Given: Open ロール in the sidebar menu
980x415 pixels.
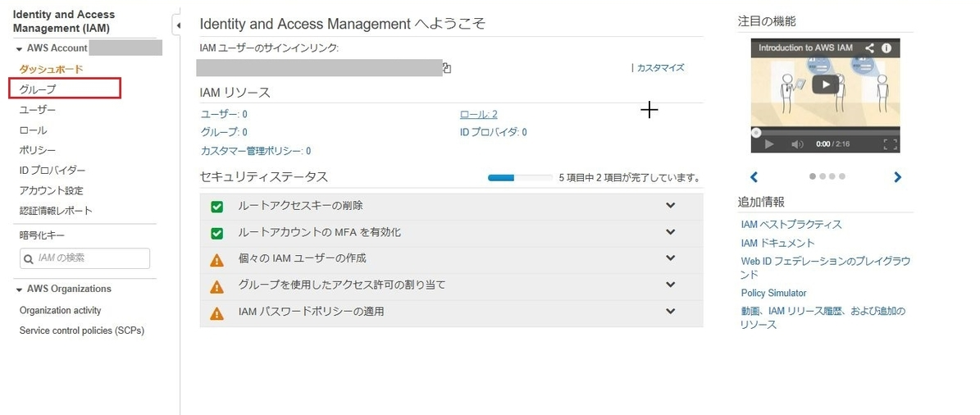Looking at the screenshot, I should (33, 130).
